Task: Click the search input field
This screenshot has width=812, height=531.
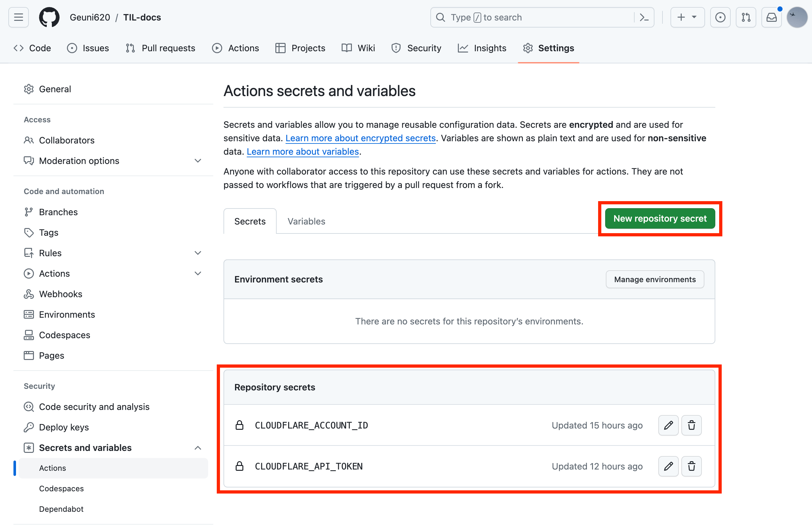Action: [532, 17]
